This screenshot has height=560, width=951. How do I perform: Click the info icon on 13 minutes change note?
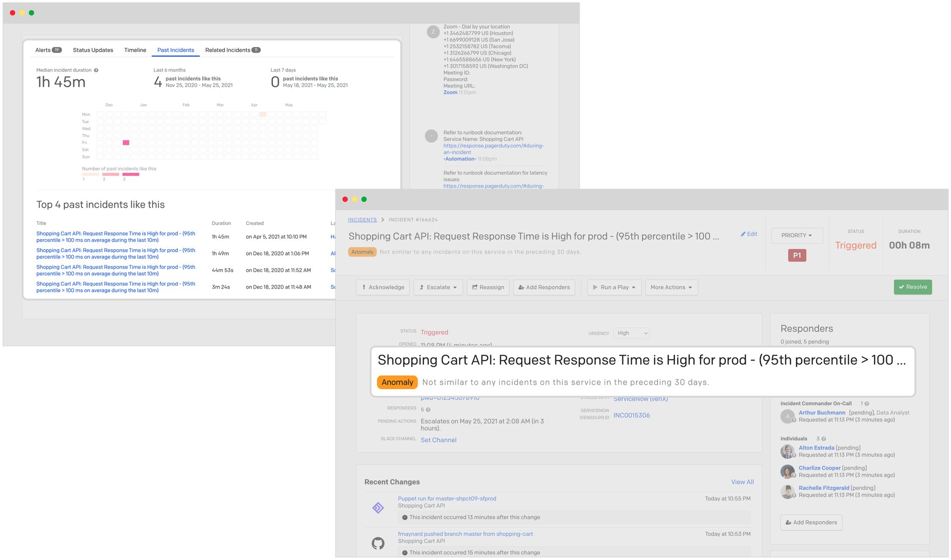coord(405,518)
